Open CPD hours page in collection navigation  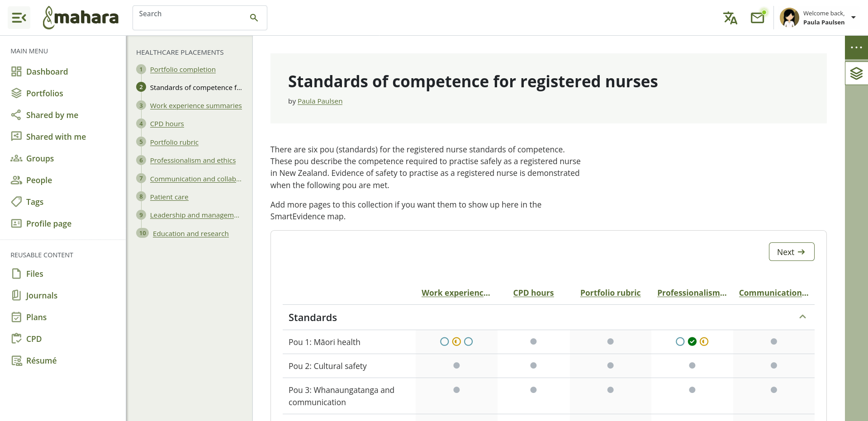[x=167, y=123]
